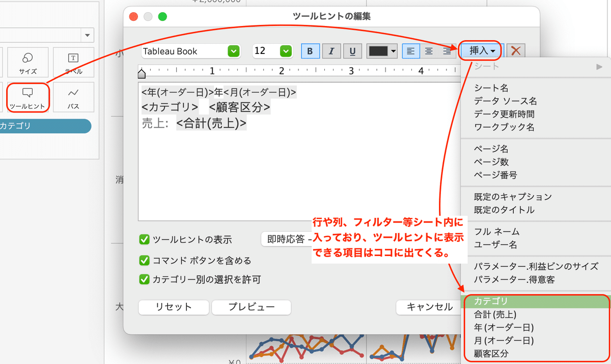Screen dimensions: 611x364
Task: Open the 即時応答 dropdown
Action: (x=286, y=239)
